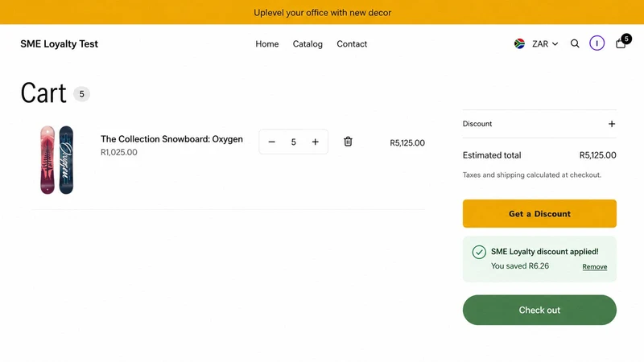Click the green checkmark discount icon
The image size is (644, 362).
click(479, 252)
